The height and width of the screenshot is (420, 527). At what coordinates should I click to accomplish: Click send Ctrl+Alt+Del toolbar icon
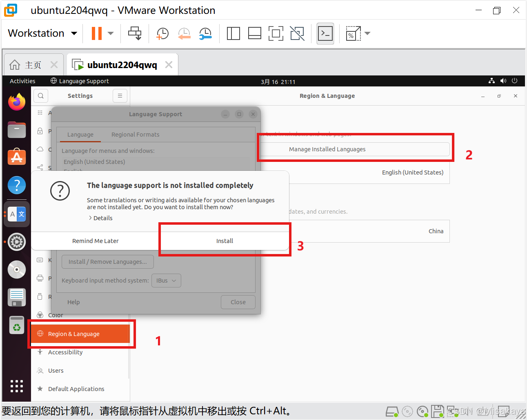135,33
